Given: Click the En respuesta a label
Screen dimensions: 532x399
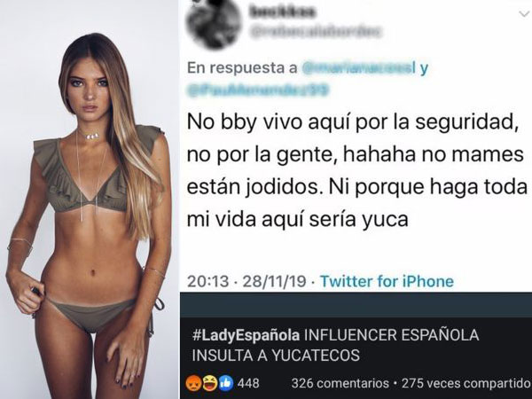Looking at the screenshot, I should pos(242,68).
